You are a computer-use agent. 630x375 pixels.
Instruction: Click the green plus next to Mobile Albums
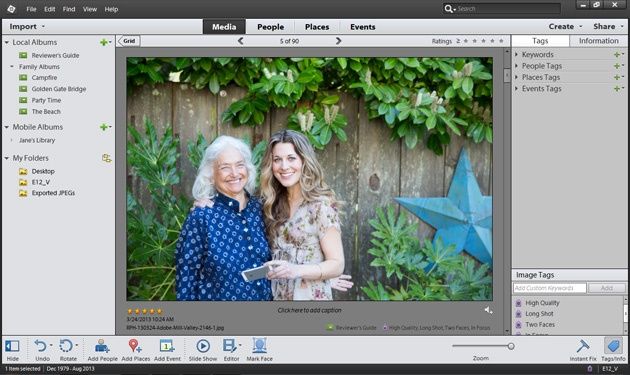coord(104,127)
